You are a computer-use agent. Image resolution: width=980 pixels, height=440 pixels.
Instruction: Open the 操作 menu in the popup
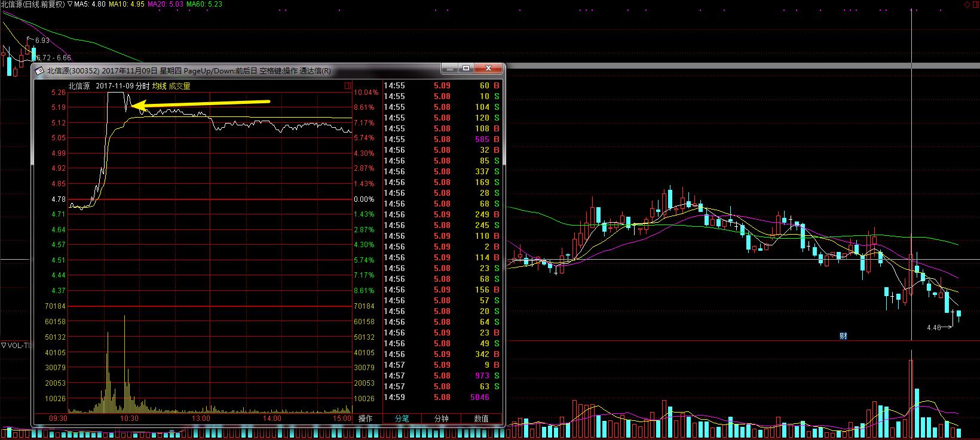pos(365,419)
